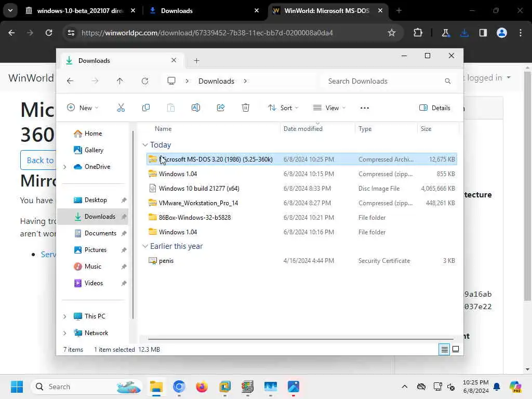Show hidden system tray icons chevron
This screenshot has width=532, height=399.
click(x=404, y=387)
